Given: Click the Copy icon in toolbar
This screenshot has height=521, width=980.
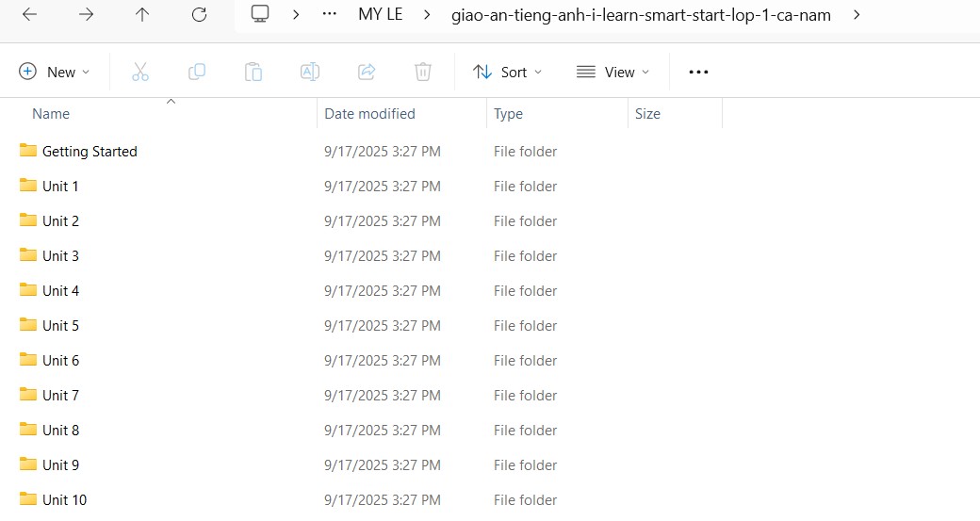Looking at the screenshot, I should click(197, 72).
